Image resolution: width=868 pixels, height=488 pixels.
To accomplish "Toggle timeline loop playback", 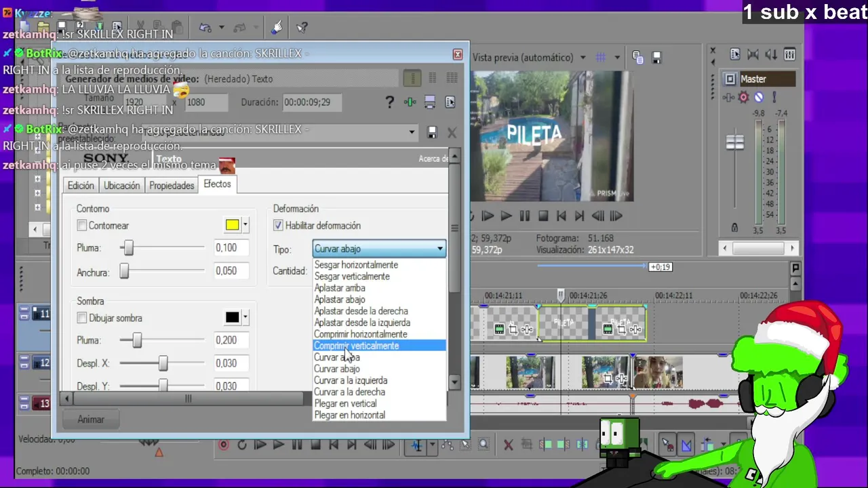I will click(242, 445).
